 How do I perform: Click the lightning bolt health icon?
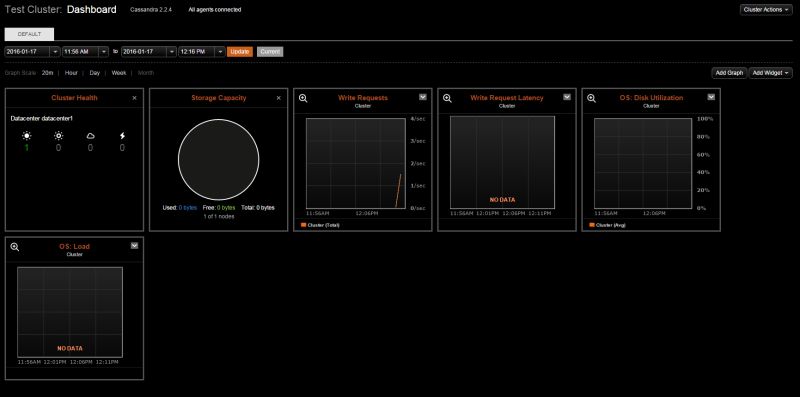122,136
